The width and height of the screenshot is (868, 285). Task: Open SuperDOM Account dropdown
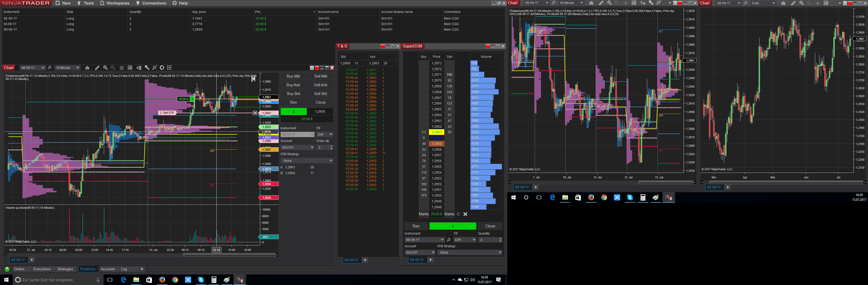[x=420, y=252]
